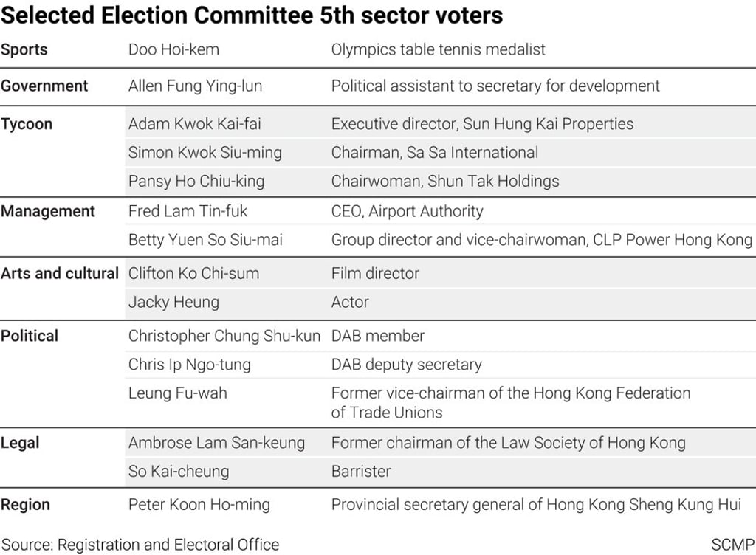
Task: Click the name 'Doo Hoi-kem'
Action: point(173,49)
